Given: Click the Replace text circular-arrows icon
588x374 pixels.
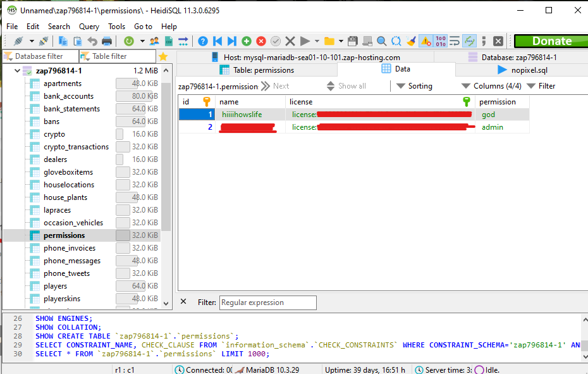Looking at the screenshot, I should [396, 41].
